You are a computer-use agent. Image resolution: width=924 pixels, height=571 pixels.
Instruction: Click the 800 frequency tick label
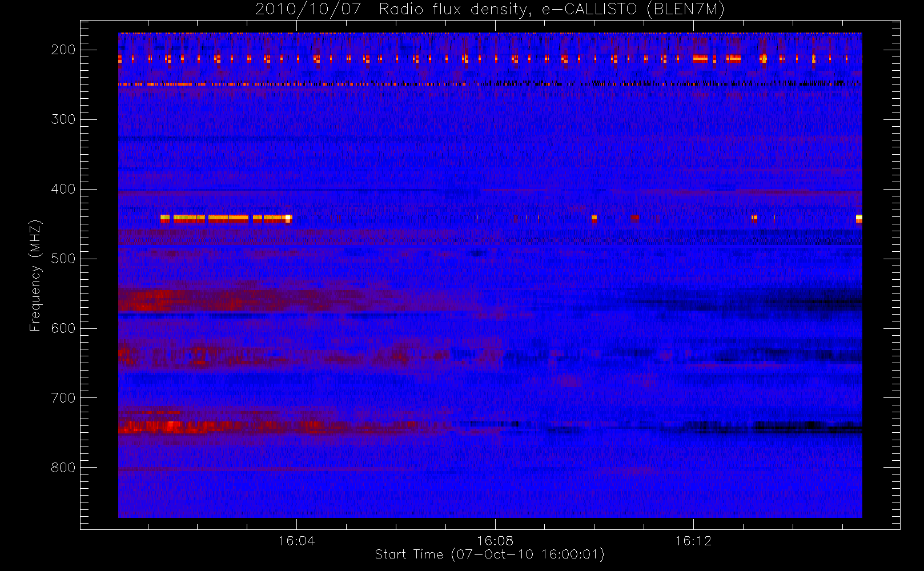point(63,468)
